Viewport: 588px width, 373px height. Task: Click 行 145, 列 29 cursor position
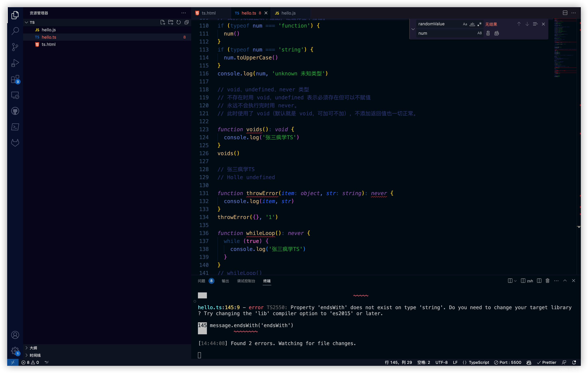[x=398, y=362]
